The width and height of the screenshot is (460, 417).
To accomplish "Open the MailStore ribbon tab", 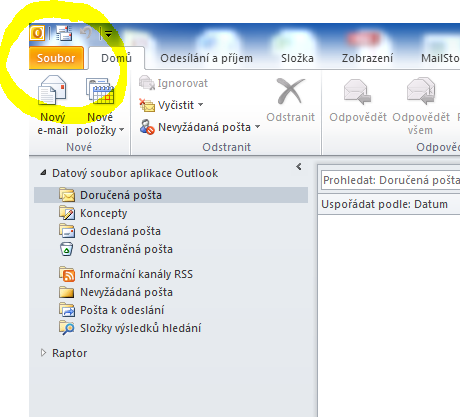I will click(x=440, y=58).
